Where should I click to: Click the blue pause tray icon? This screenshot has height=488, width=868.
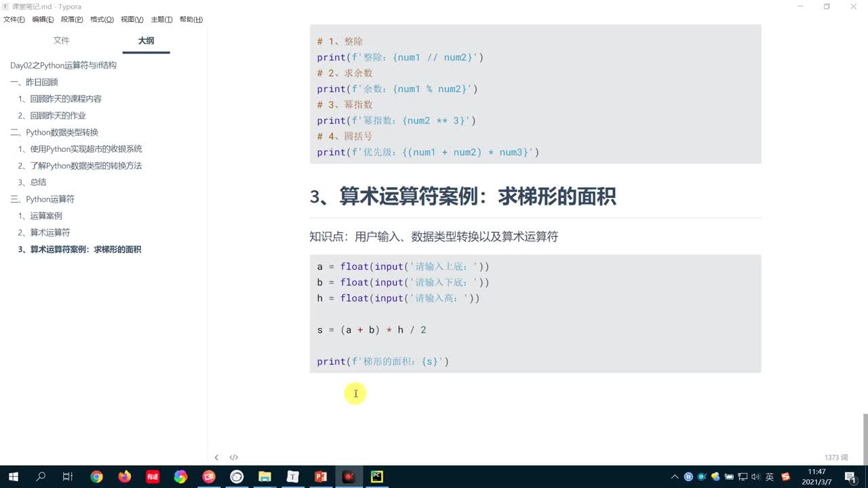coord(688,476)
